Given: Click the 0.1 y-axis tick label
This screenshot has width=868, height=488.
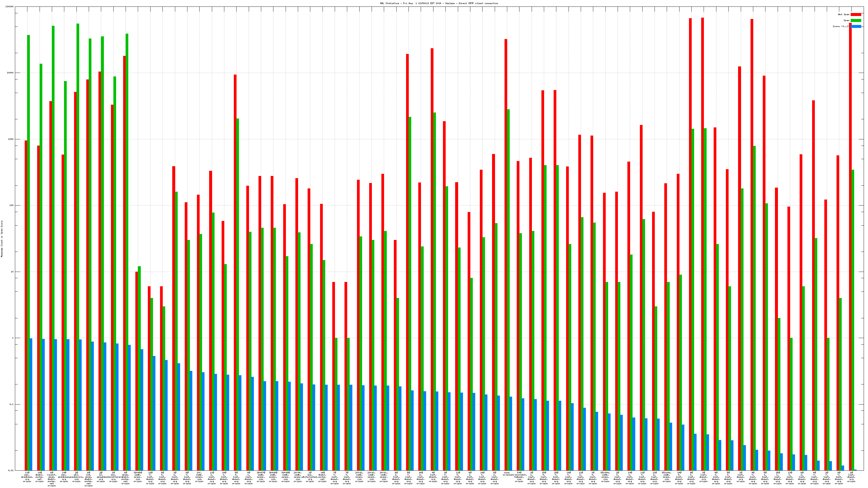Looking at the screenshot, I should pyautogui.click(x=11, y=404).
